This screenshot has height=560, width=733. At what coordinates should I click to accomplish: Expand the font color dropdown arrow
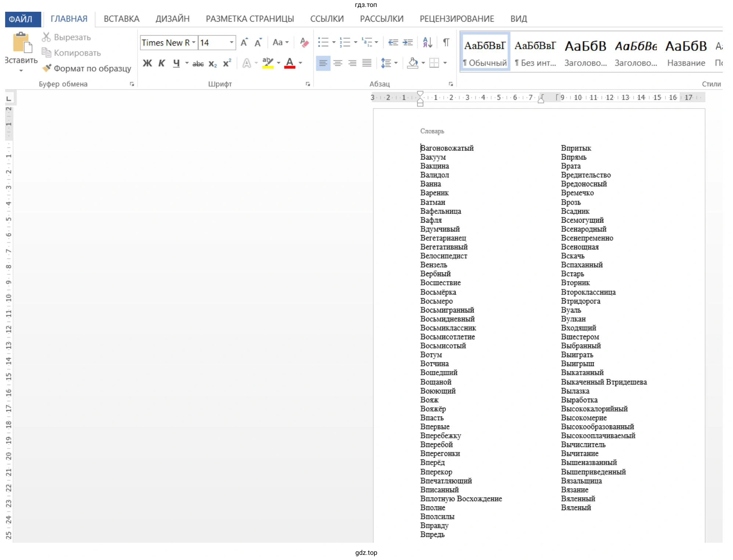tap(300, 63)
